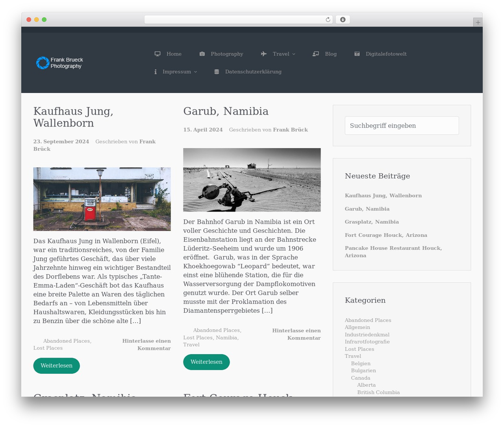Viewport: 504px width, 427px height.
Task: Open the Datenschutzerklärung menu item
Action: click(x=253, y=72)
